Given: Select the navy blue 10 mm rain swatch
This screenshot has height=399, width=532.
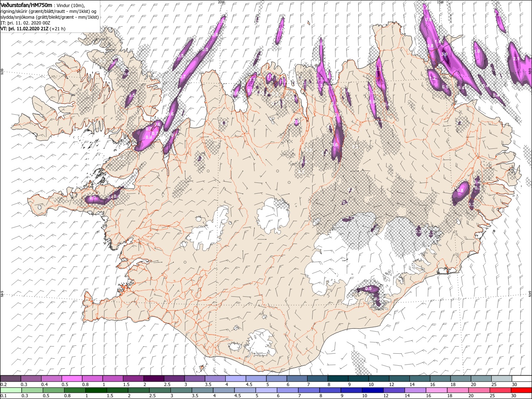Looking at the screenshot, I should coord(372,391).
